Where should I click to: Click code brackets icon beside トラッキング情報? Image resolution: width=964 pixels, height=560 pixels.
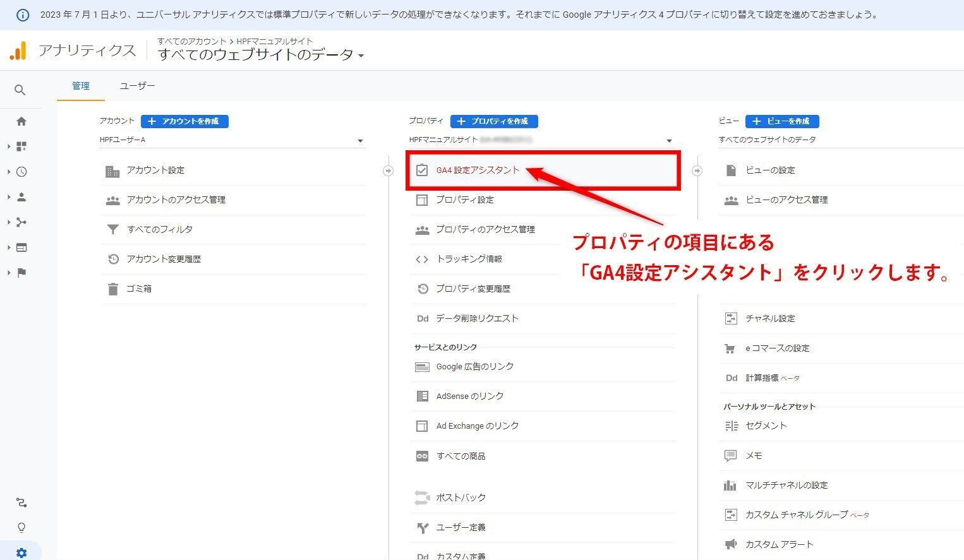point(422,259)
